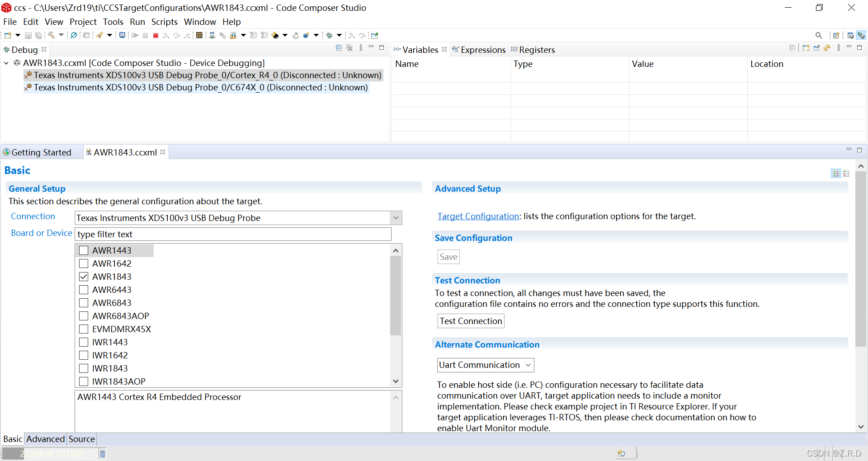Screen dimensions: 868x461
Task: Click the blue monitor icon in toolbar
Action: (122, 35)
